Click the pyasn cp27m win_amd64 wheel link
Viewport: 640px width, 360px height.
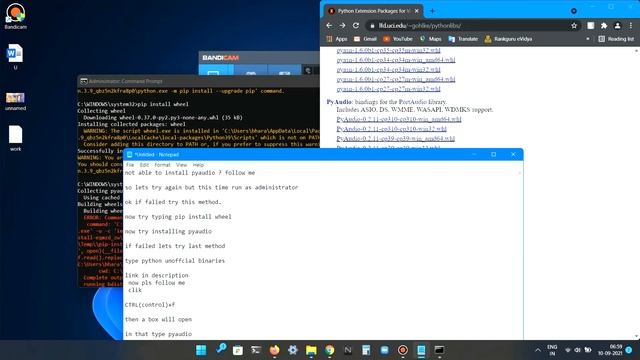pos(396,79)
